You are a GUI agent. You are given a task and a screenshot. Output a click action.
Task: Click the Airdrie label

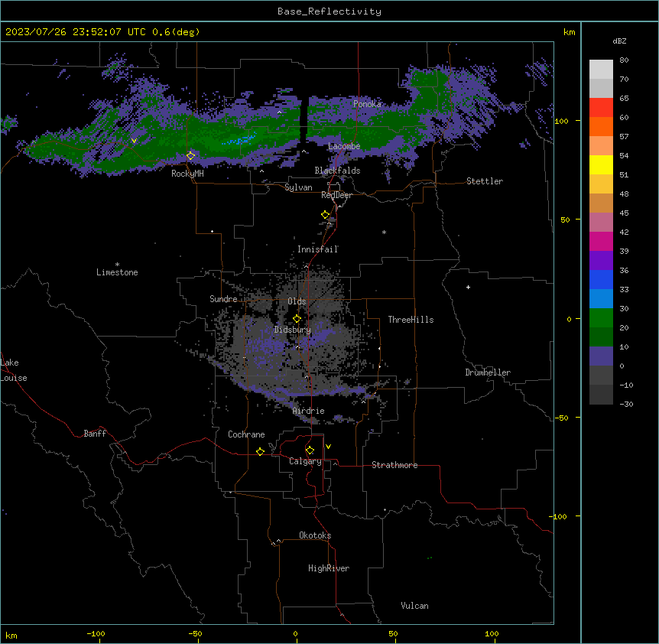pos(308,411)
